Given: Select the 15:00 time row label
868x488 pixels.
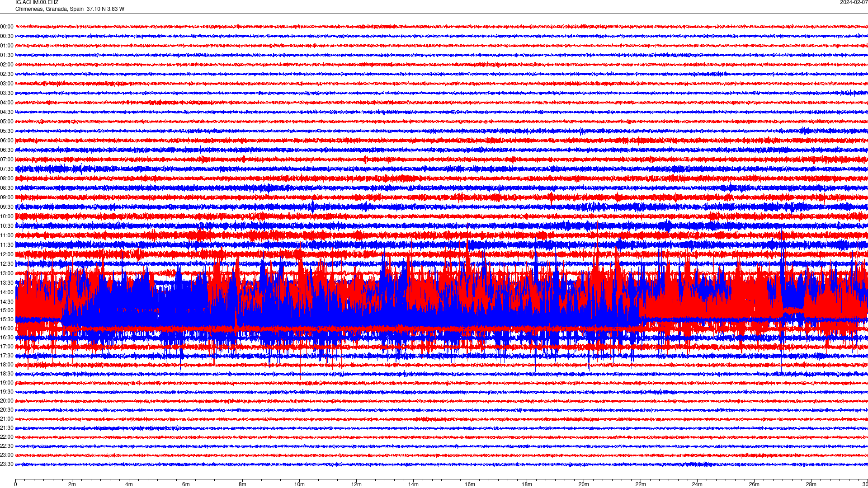Looking at the screenshot, I should click(7, 310).
